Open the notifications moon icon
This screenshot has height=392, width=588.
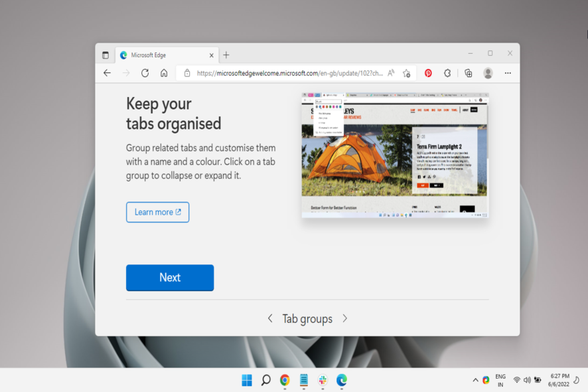coord(577,380)
